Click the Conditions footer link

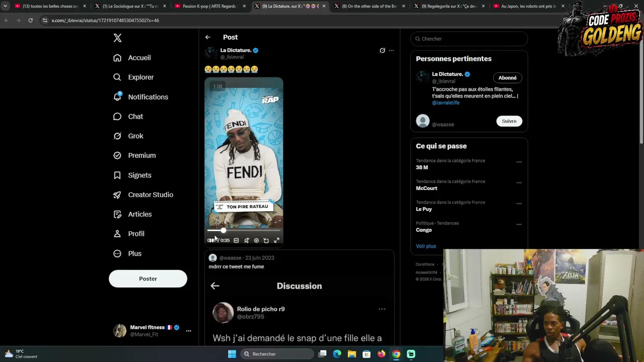[x=425, y=264]
